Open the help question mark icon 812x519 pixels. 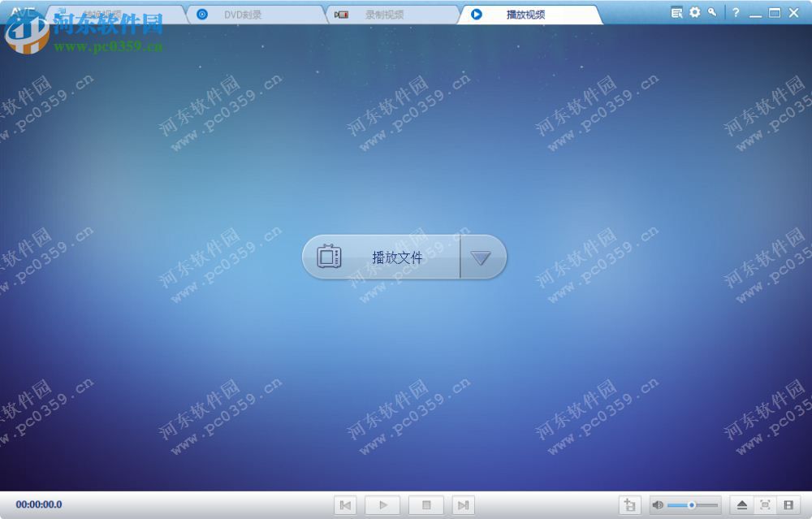[736, 13]
